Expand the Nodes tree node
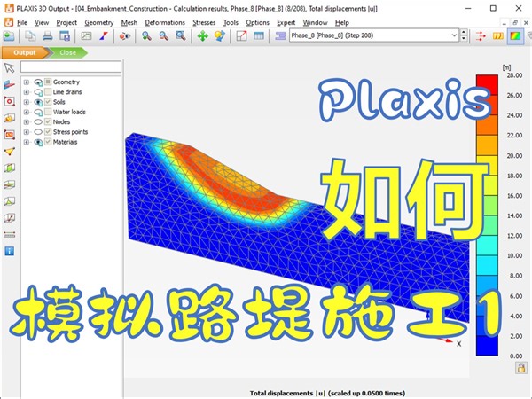The height and width of the screenshot is (399, 532). click(26, 121)
